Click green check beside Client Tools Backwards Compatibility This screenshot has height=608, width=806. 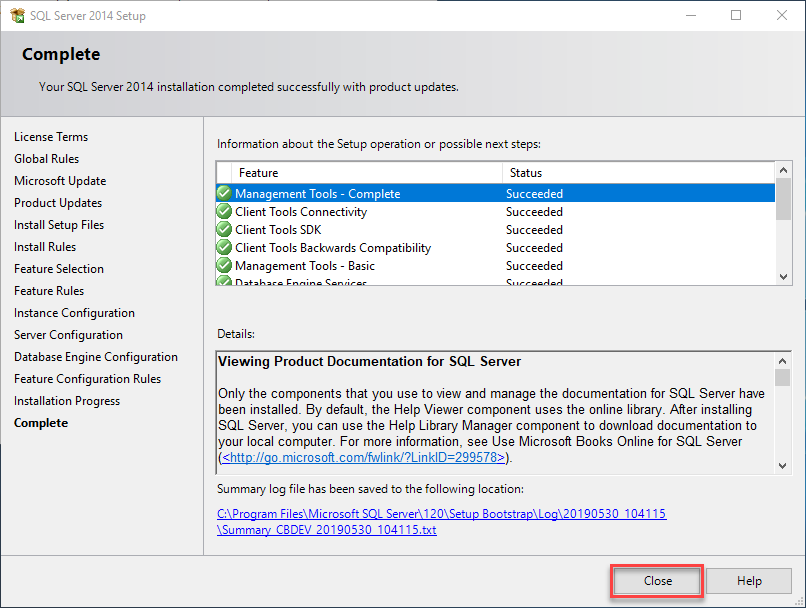coord(224,247)
